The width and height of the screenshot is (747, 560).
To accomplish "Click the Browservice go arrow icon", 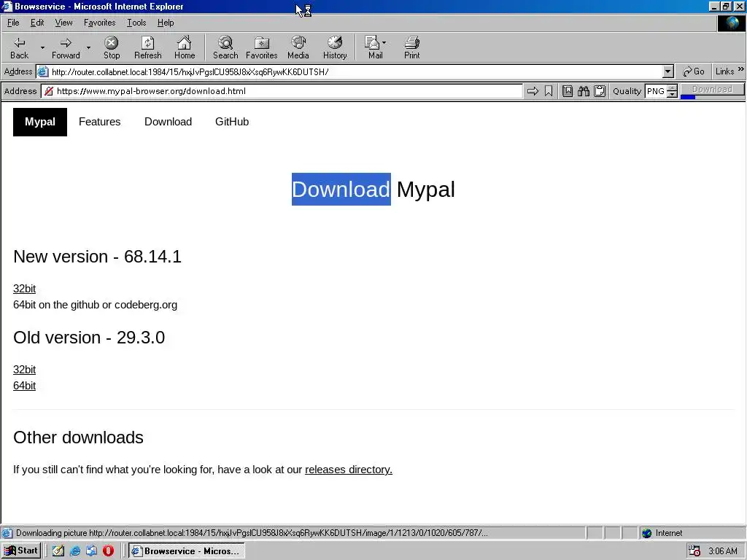I will click(x=533, y=91).
